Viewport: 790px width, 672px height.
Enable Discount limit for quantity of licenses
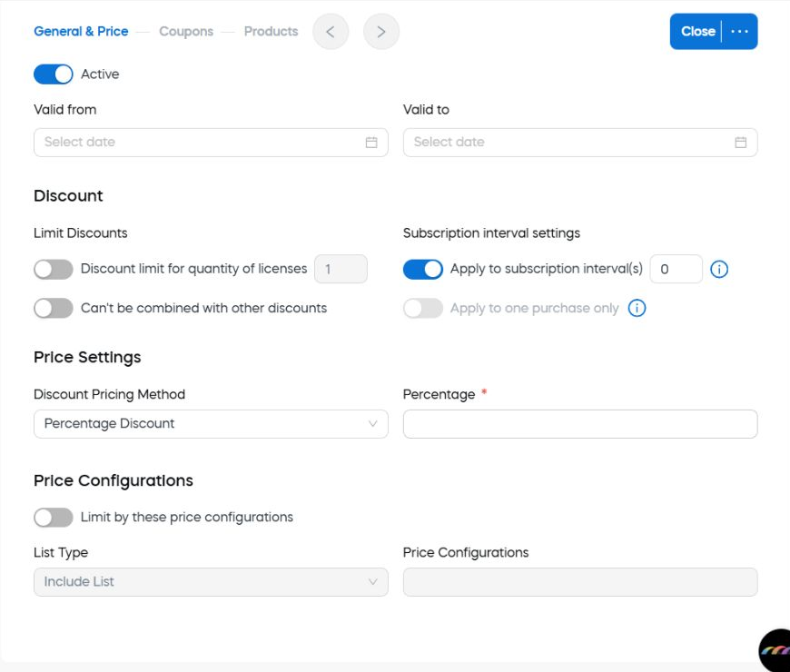54,269
